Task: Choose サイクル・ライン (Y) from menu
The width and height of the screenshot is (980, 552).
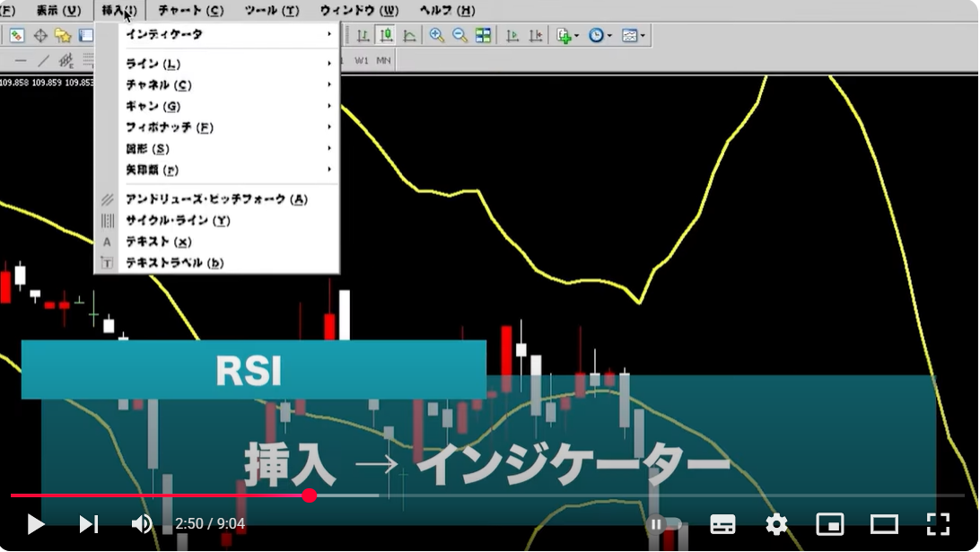Action: [178, 220]
